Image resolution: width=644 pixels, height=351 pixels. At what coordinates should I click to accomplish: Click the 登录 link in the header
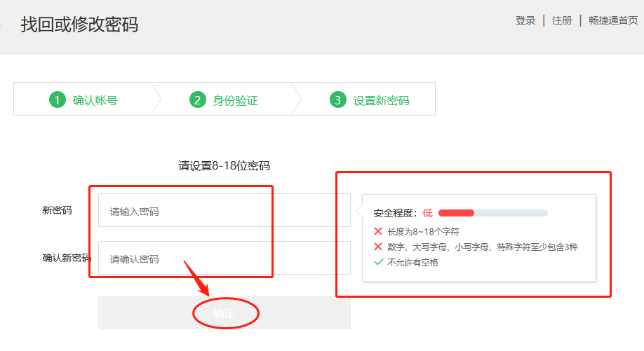point(525,20)
